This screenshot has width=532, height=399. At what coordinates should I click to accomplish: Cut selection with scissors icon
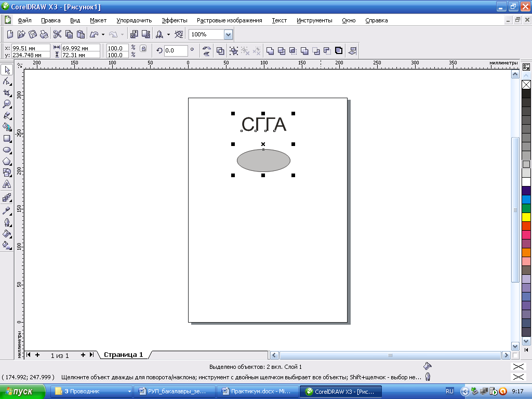point(57,34)
